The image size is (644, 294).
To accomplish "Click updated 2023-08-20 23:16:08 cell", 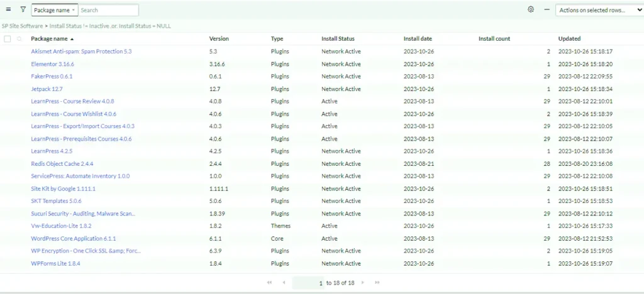I will [x=586, y=164].
